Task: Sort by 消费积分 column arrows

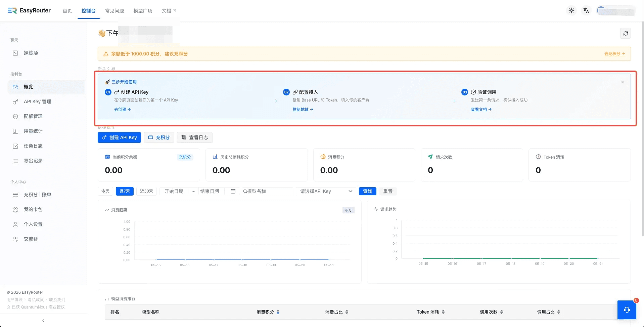Action: point(278,312)
